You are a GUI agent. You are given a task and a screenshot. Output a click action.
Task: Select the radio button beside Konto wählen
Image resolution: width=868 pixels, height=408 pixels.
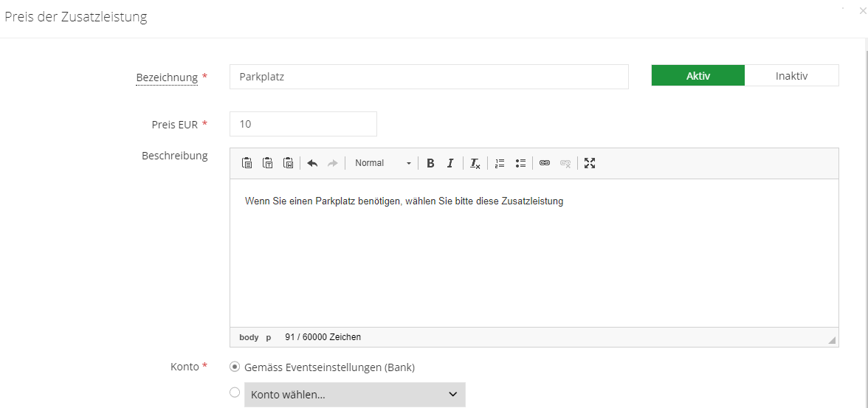point(235,393)
